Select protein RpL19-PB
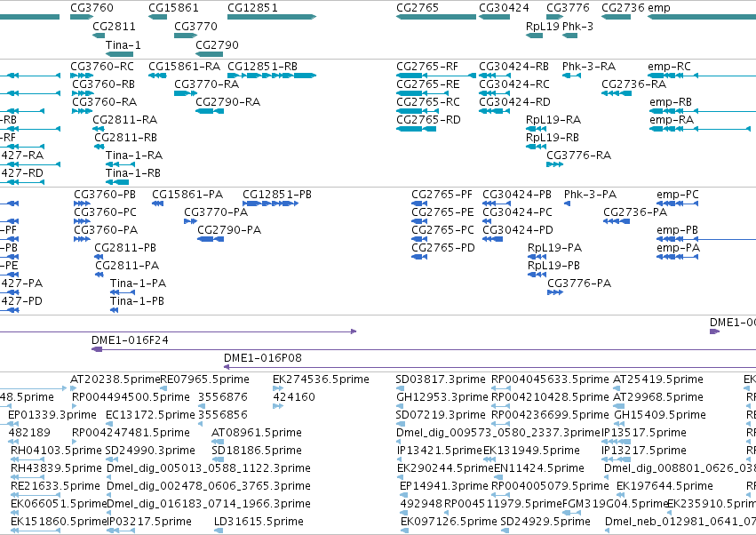Image resolution: width=756 pixels, height=535 pixels. (537, 275)
